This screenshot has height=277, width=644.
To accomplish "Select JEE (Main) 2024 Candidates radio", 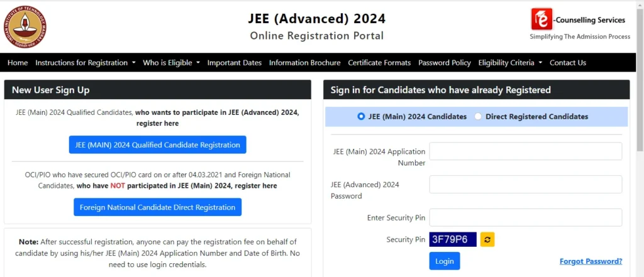I will click(361, 117).
